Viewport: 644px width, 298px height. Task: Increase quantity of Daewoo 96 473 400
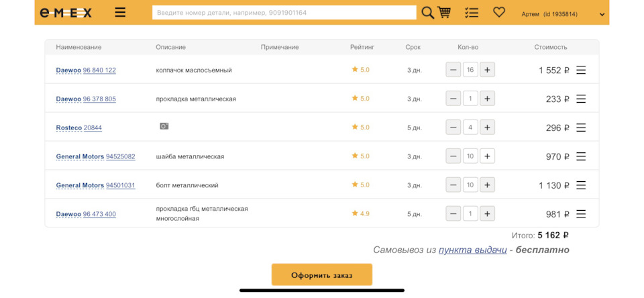tap(487, 213)
